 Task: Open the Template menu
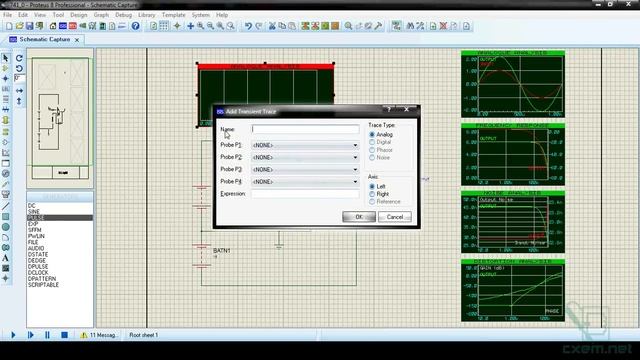point(173,15)
